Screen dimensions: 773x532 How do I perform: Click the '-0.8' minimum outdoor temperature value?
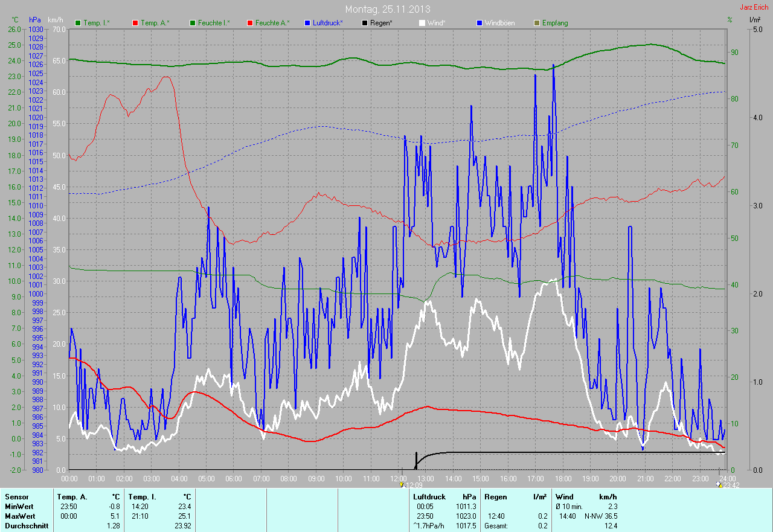114,507
